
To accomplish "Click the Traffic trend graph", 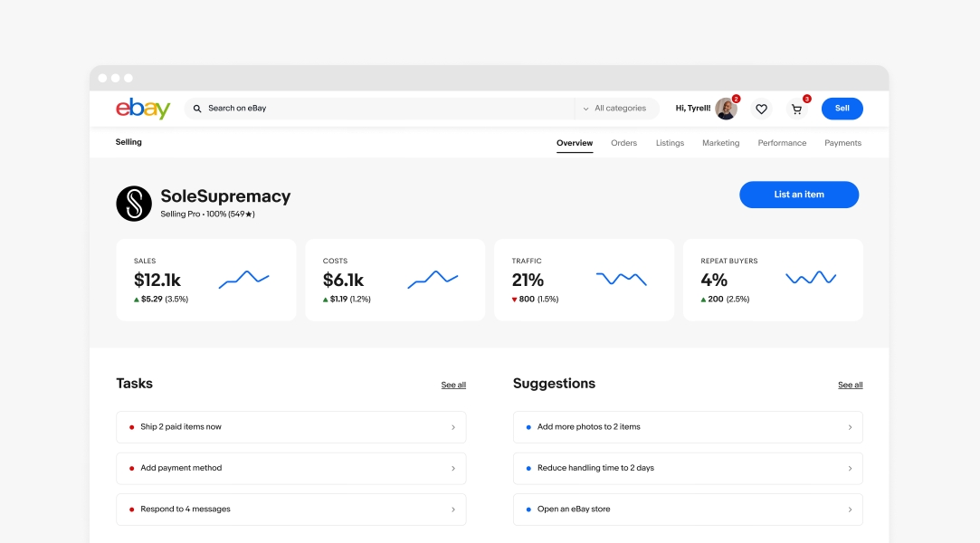I will pos(621,280).
